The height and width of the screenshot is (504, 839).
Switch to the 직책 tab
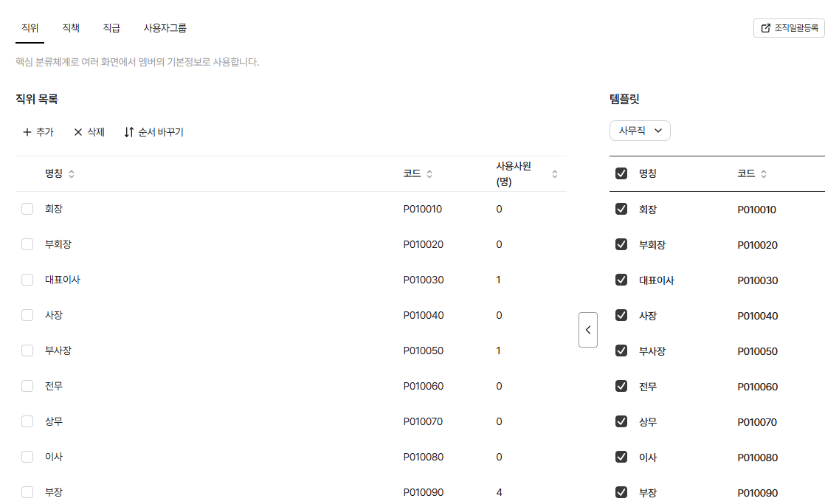[x=71, y=28]
